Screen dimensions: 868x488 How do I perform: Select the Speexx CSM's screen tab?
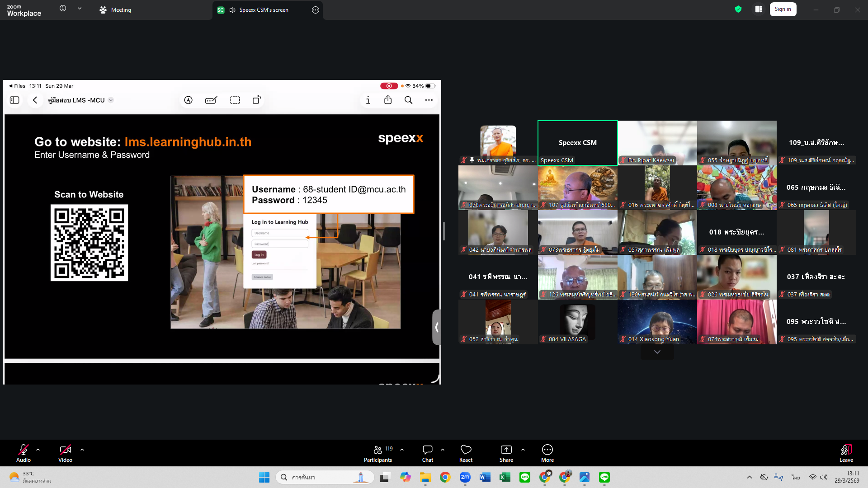pos(263,10)
